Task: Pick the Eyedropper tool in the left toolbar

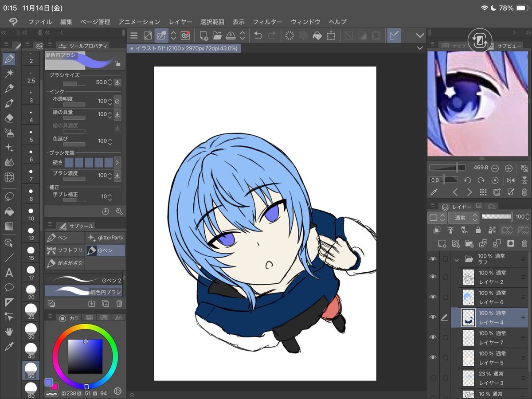Action: [x=9, y=346]
